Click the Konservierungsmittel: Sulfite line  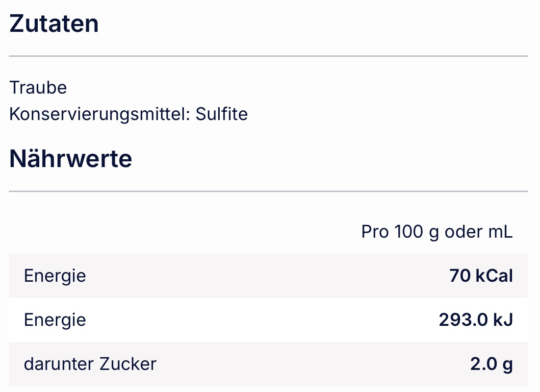click(129, 114)
